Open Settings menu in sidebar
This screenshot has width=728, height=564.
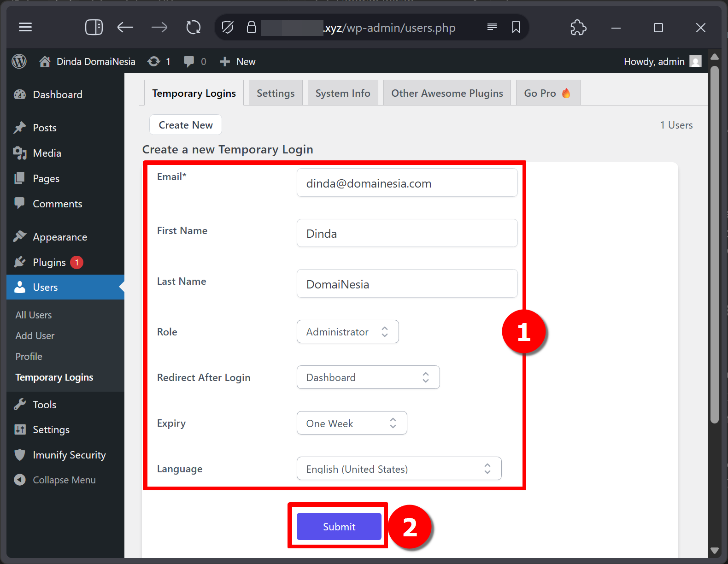point(65,429)
